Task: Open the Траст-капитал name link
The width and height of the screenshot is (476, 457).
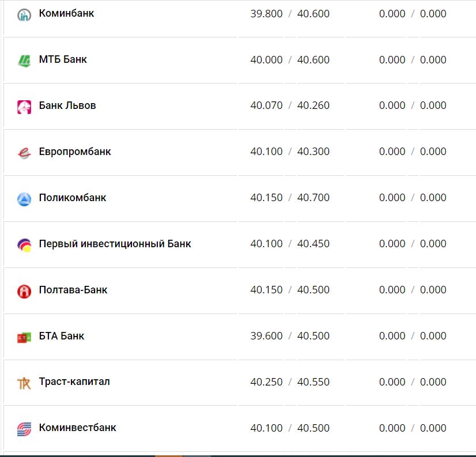Action: (74, 382)
